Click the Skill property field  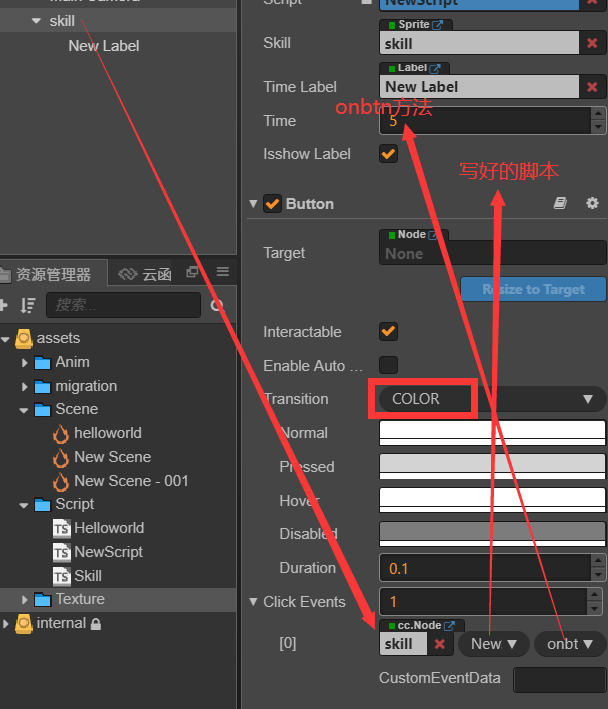(479, 43)
